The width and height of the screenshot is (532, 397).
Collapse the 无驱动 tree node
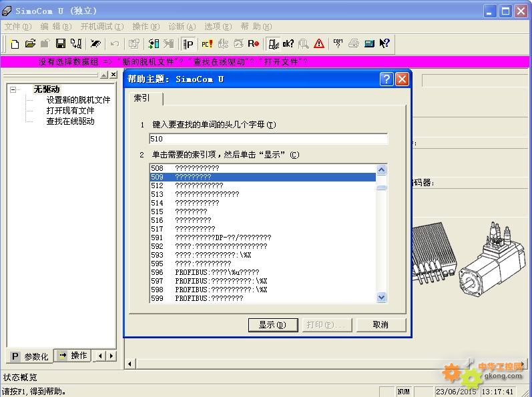coord(13,90)
